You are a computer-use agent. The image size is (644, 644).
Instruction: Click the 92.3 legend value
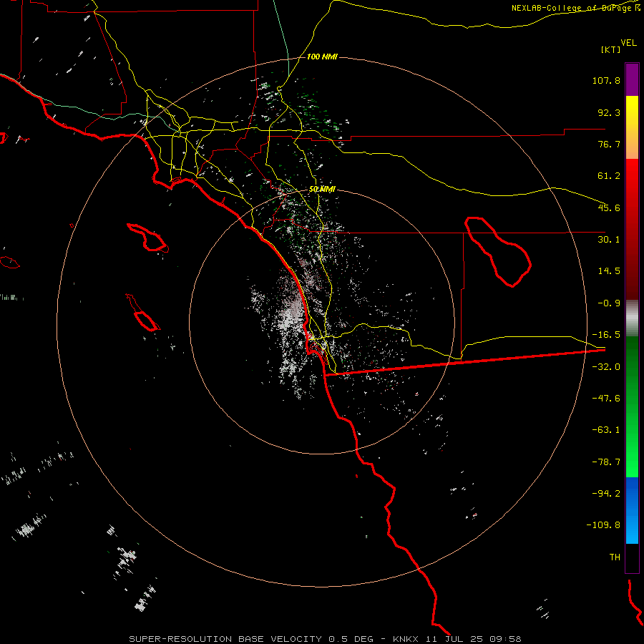click(x=609, y=112)
